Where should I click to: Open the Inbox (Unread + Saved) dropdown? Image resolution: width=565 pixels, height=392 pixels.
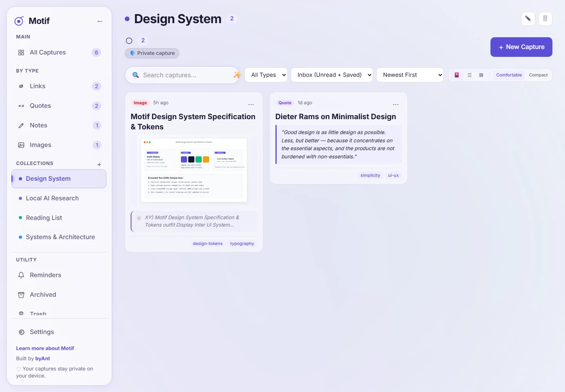pos(332,75)
